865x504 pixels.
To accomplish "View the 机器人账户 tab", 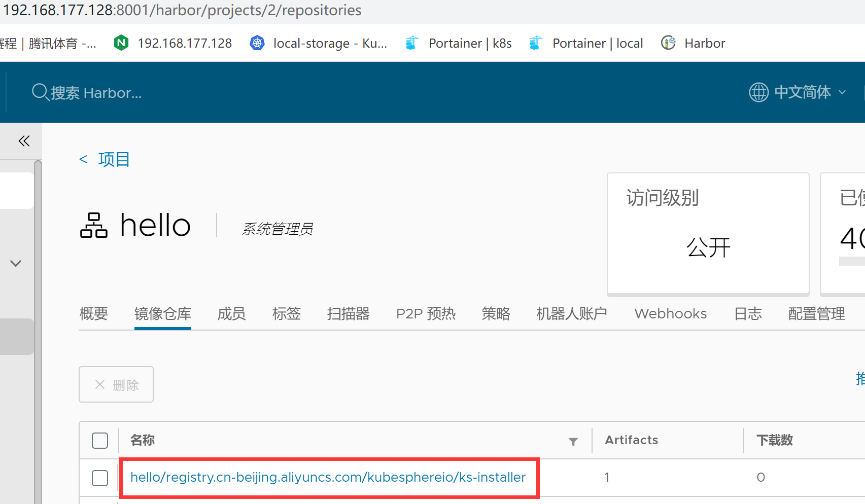I will [572, 314].
